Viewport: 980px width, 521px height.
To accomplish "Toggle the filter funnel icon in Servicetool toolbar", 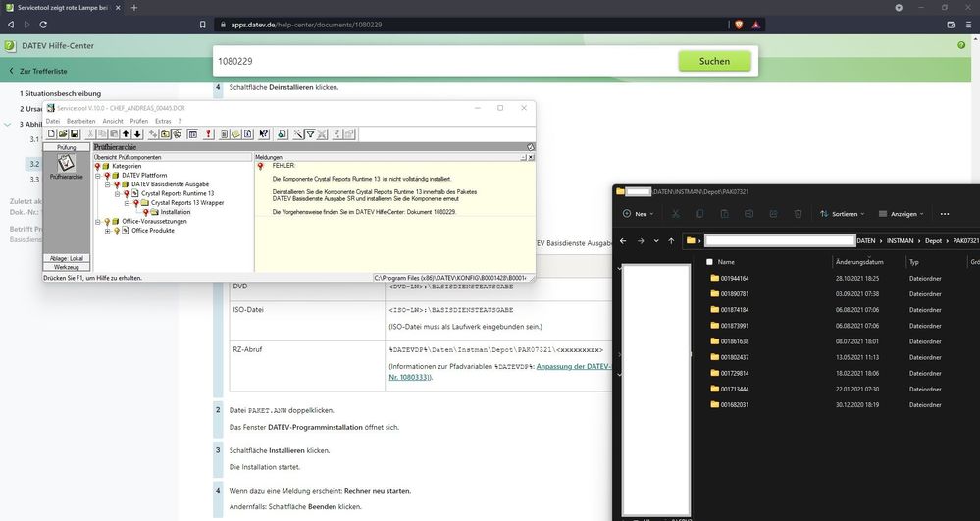I will [310, 133].
